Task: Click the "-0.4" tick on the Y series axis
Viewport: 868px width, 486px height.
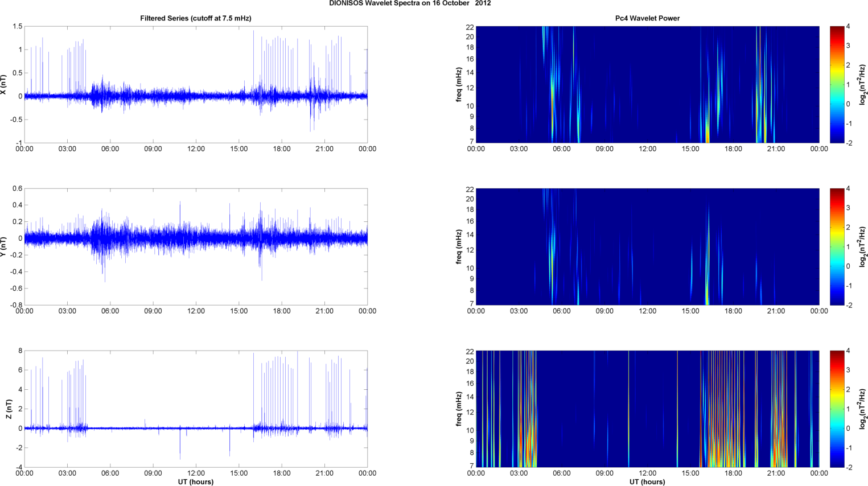Action: [16, 272]
